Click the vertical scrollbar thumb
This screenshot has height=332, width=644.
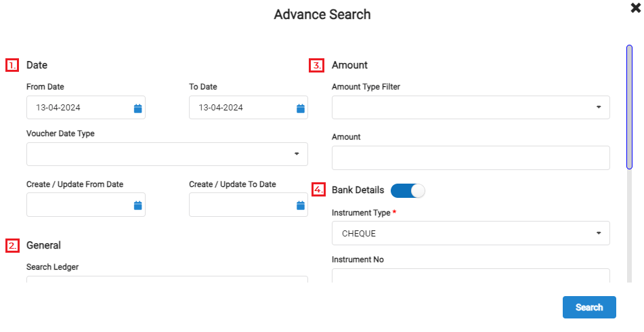tap(629, 107)
